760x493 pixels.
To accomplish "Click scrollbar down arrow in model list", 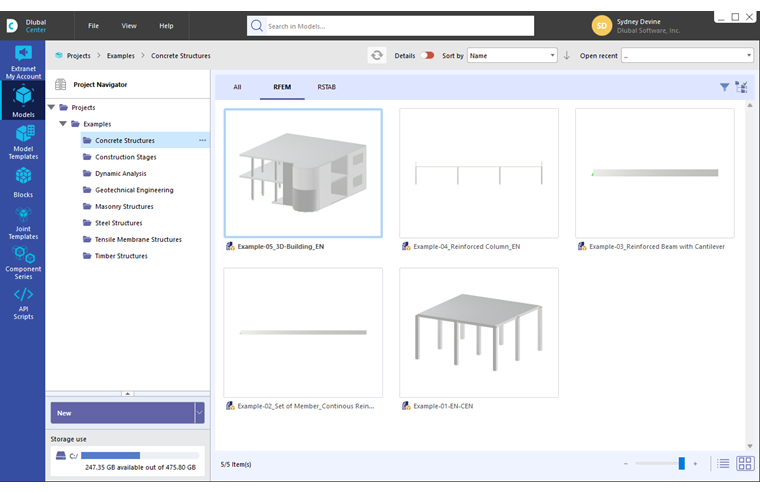I will tap(750, 445).
